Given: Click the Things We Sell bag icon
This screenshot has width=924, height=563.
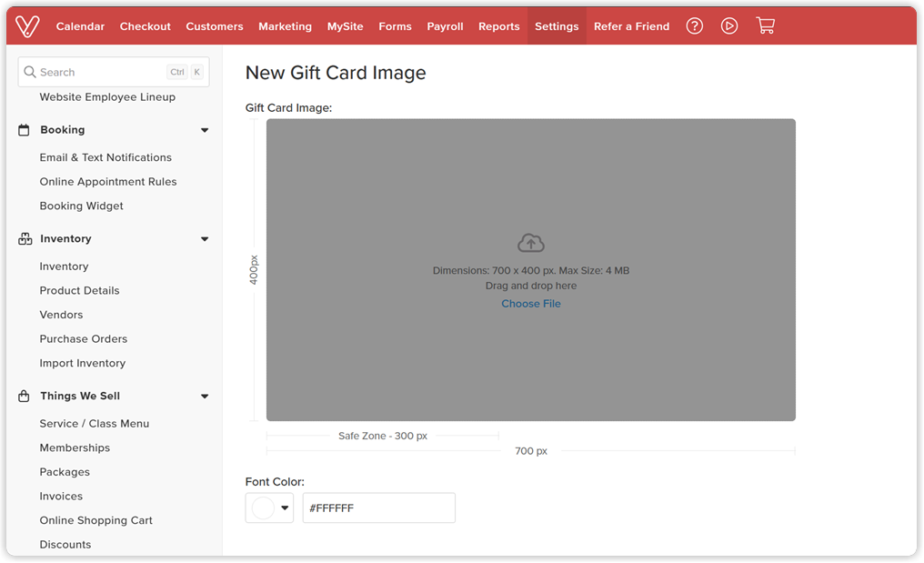Looking at the screenshot, I should [x=24, y=397].
